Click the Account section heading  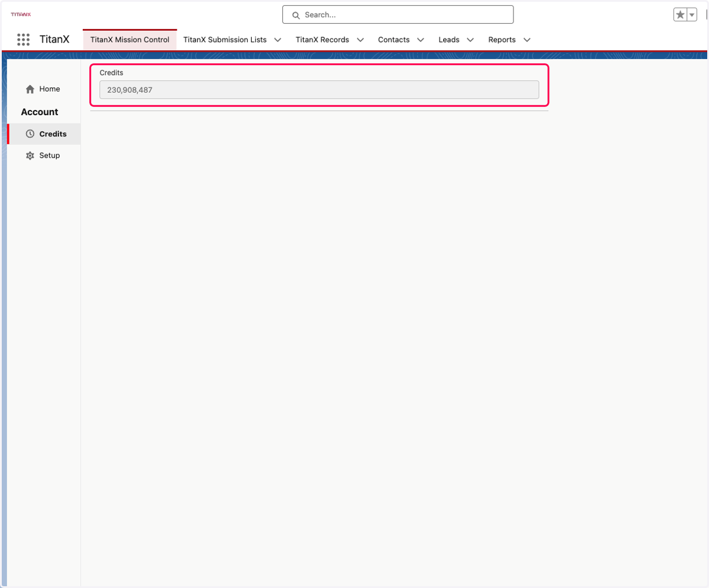click(x=40, y=112)
